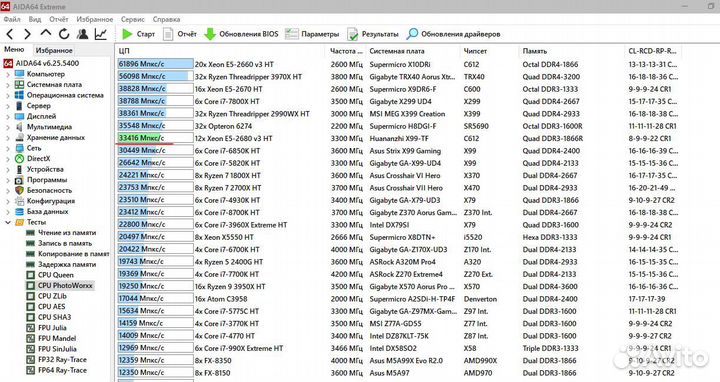720x382 pixels.
Task: Open Запись в память test
Action: pyautogui.click(x=65, y=243)
